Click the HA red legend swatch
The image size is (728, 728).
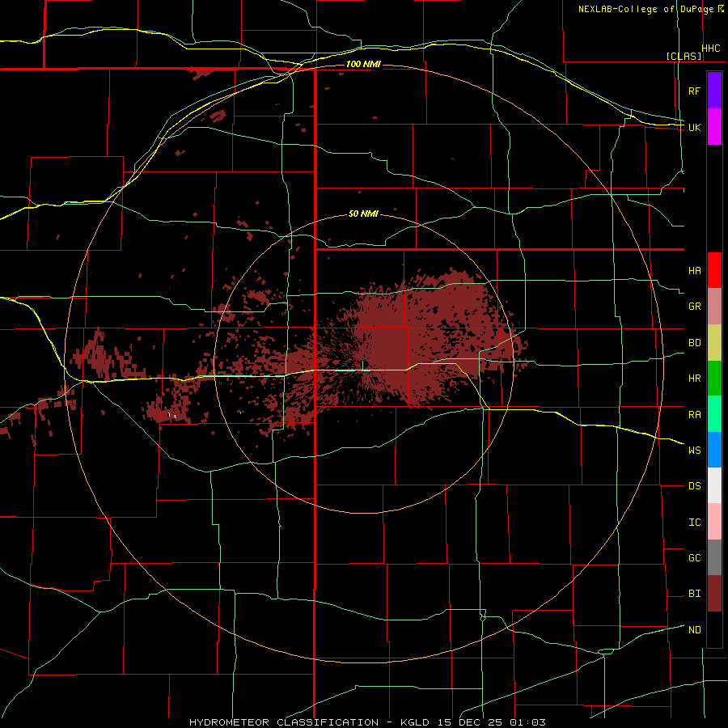pyautogui.click(x=714, y=270)
